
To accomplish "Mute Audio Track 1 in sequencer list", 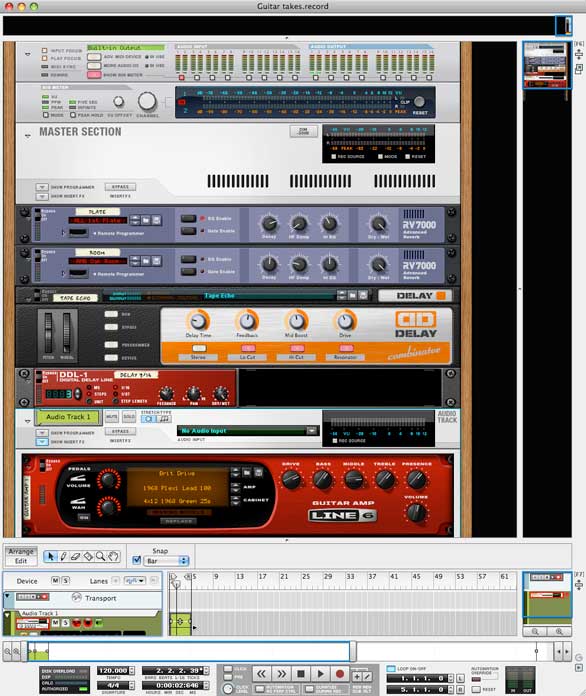I will 55,623.
